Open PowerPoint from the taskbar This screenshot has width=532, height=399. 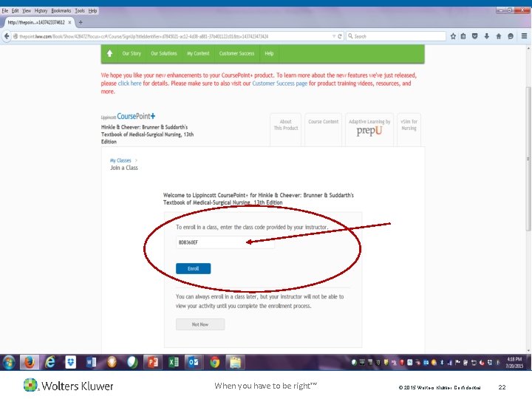153,362
